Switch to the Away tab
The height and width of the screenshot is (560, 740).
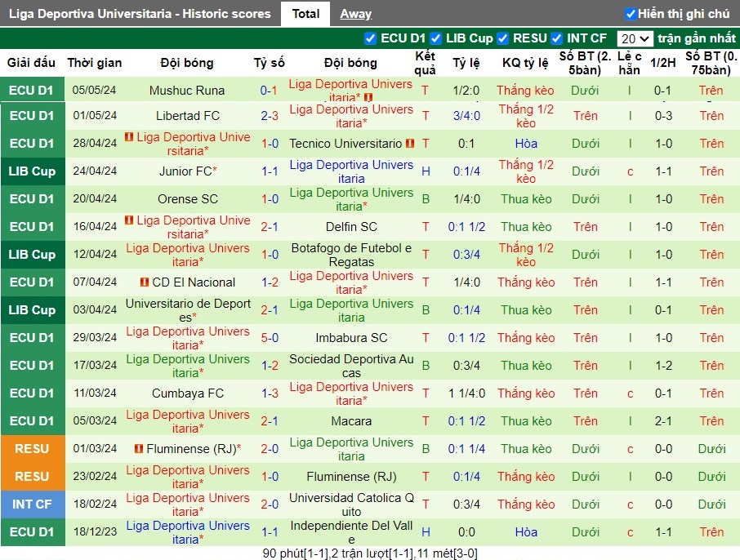coord(356,14)
